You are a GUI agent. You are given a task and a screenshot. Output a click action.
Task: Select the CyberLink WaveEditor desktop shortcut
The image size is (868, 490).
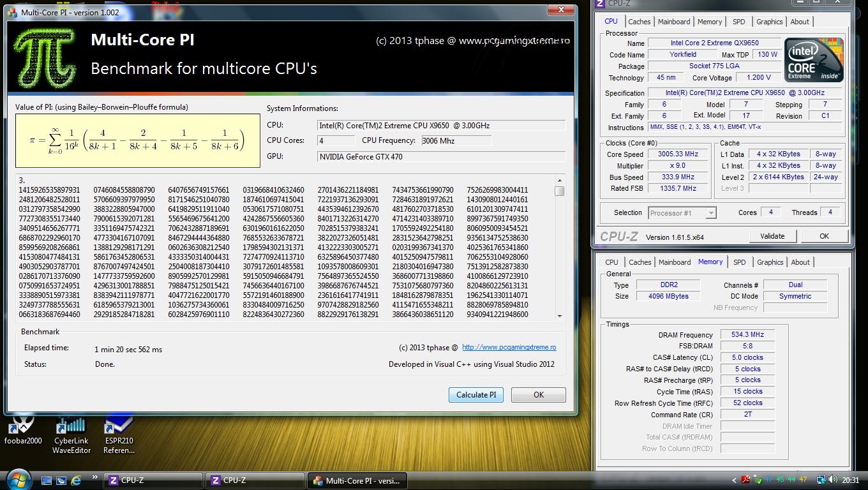[x=71, y=435]
